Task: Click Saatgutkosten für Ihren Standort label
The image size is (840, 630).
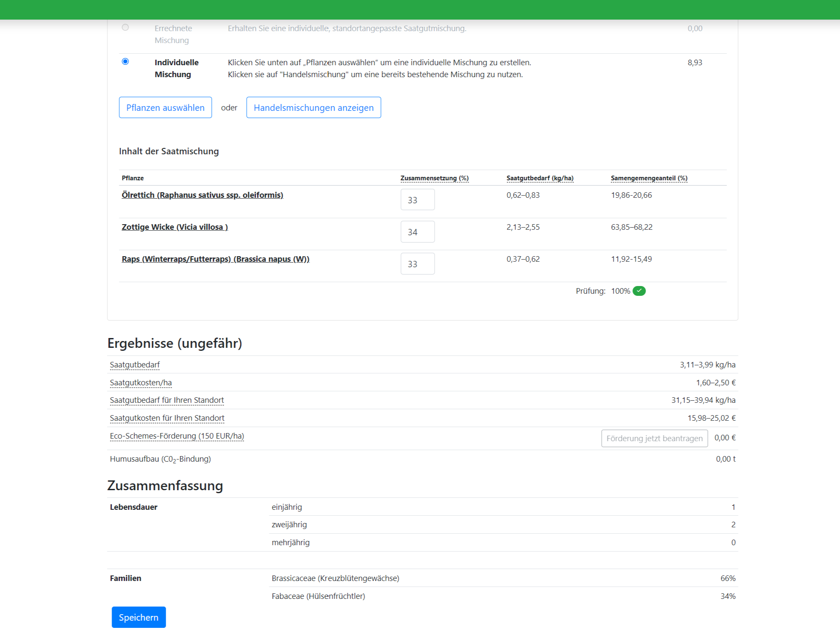Action: click(x=167, y=418)
